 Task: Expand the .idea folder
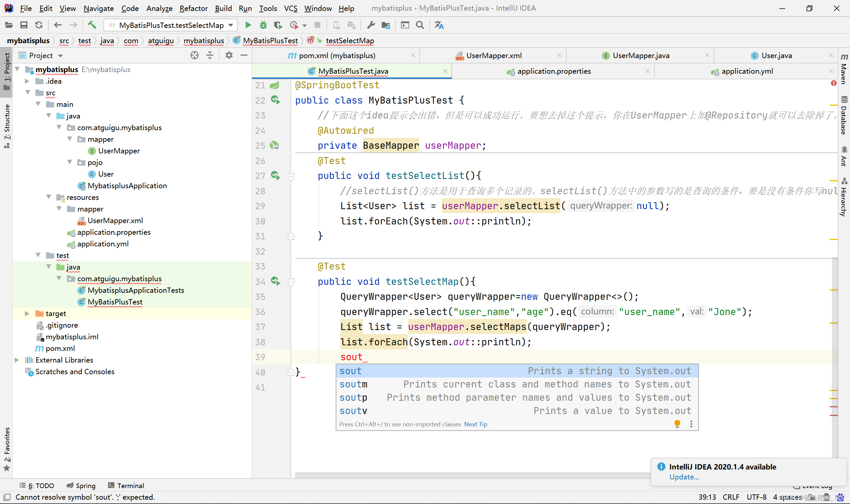[x=27, y=81]
